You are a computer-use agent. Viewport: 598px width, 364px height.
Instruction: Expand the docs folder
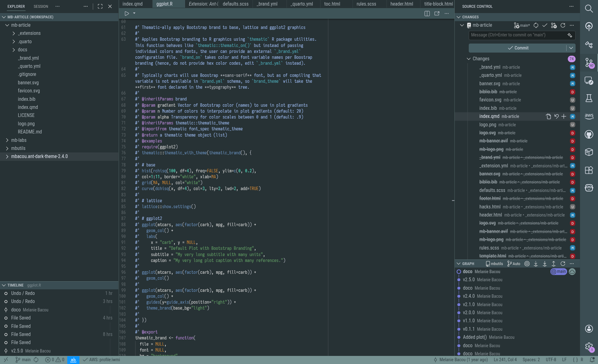[14, 50]
